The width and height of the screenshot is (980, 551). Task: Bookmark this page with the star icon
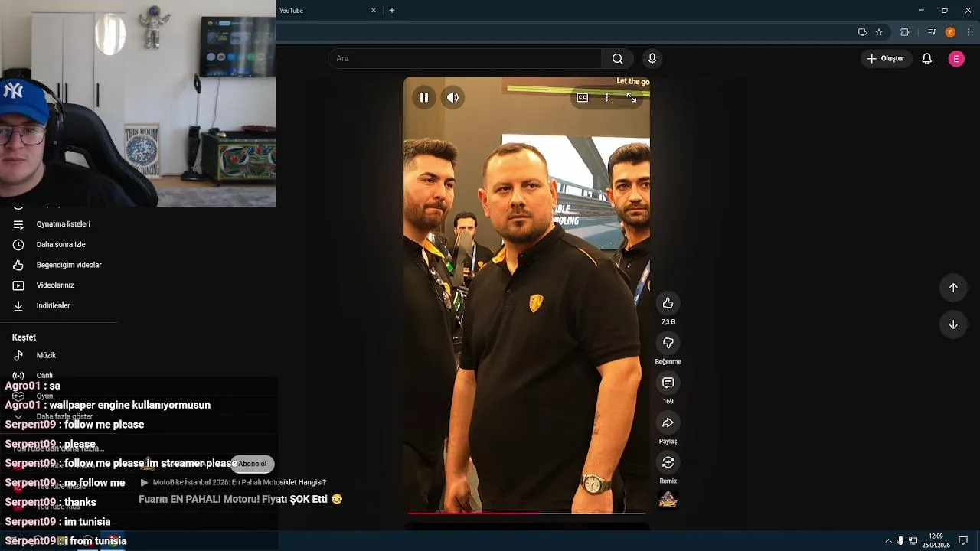point(879,32)
